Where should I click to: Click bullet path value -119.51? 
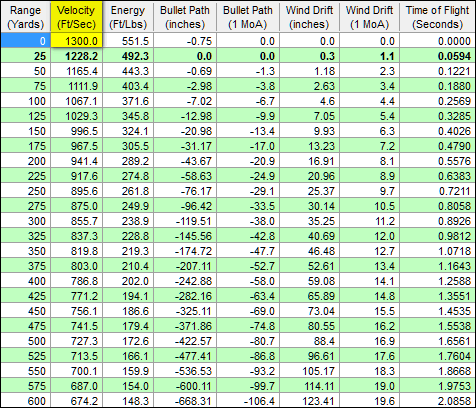(x=185, y=221)
